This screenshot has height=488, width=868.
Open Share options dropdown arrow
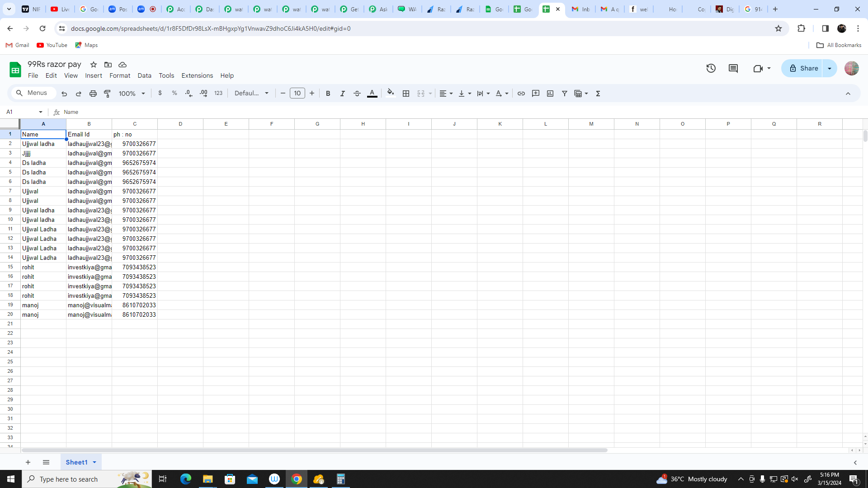[x=830, y=68]
